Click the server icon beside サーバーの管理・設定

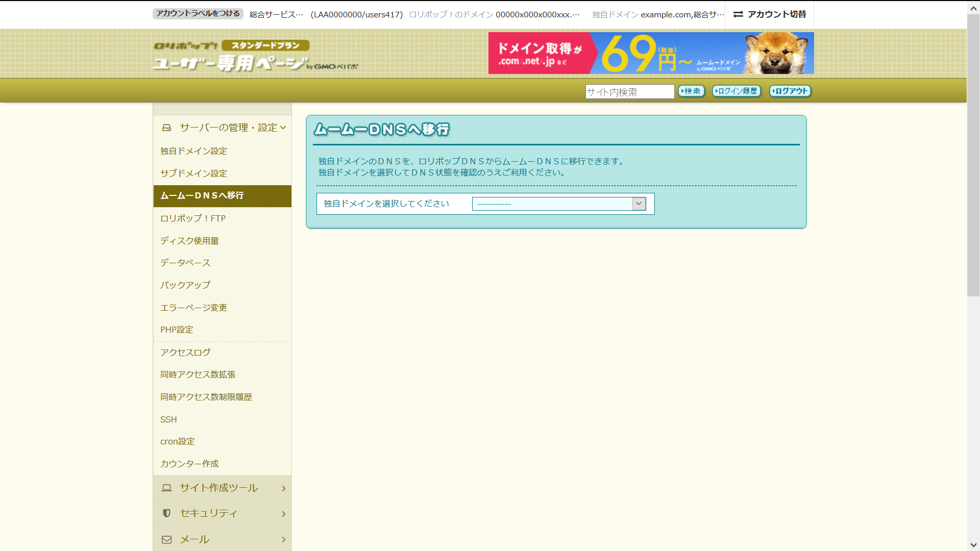(x=166, y=128)
